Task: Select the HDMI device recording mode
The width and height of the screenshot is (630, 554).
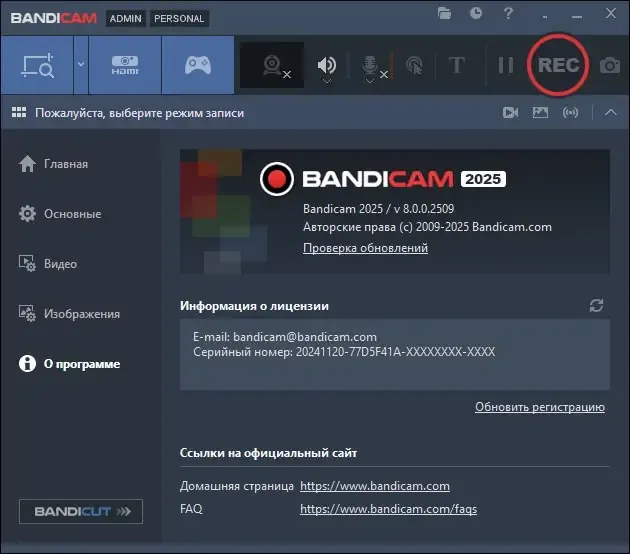Action: coord(125,65)
